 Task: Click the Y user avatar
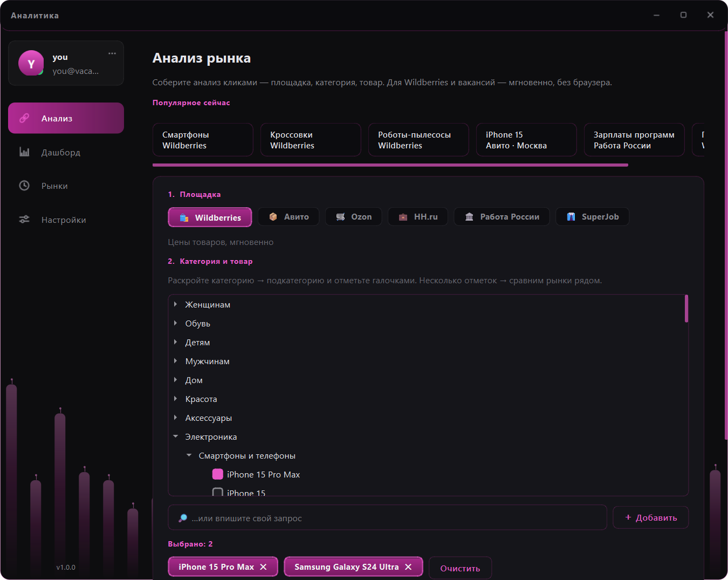coord(31,63)
